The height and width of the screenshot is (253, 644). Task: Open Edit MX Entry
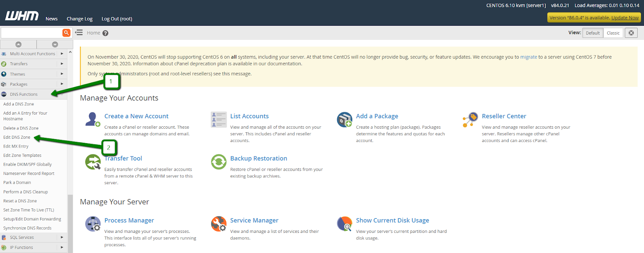tap(16, 146)
